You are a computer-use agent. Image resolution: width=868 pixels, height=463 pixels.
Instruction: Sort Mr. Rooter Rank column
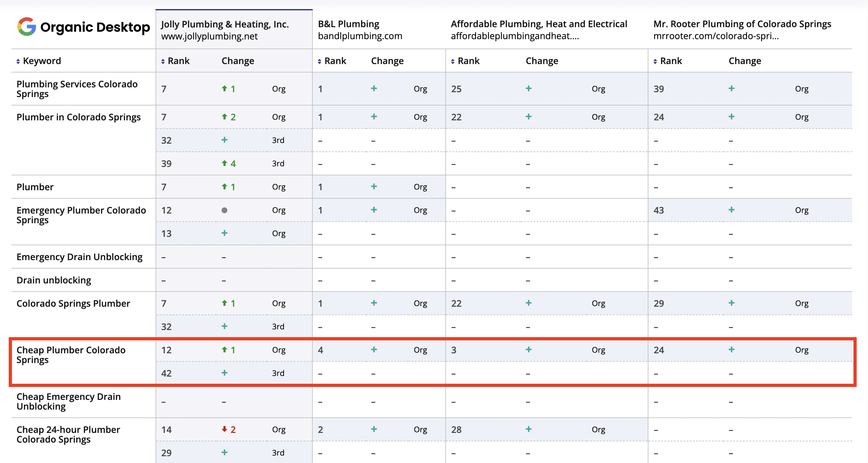[655, 61]
